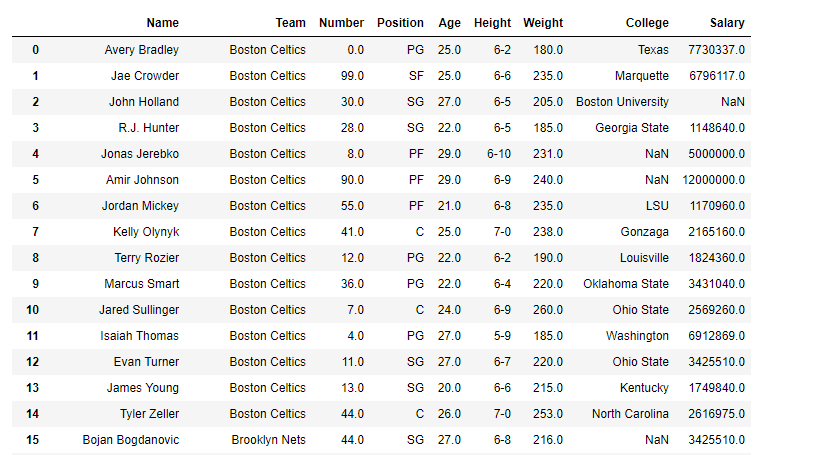This screenshot has width=836, height=455.
Task: Click the Team column header
Action: (290, 23)
